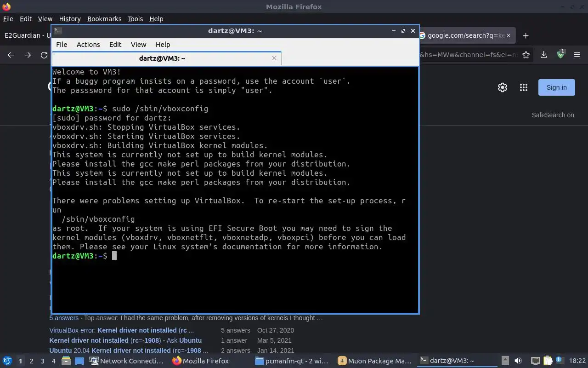
Task: Open the Firefox hamburger menu
Action: (x=577, y=55)
